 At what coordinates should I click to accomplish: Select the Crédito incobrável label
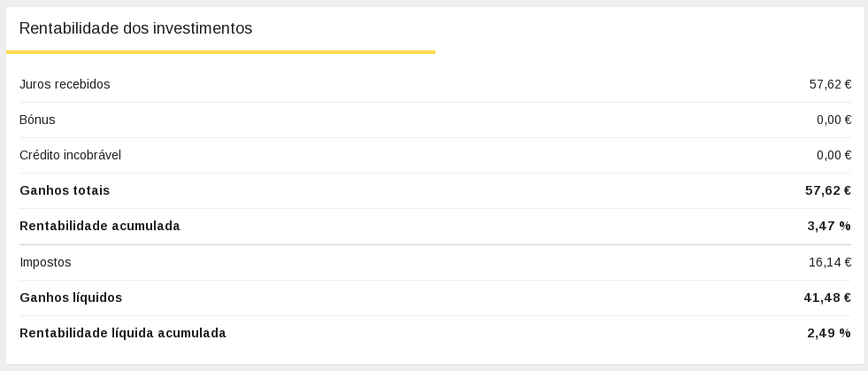click(x=70, y=155)
